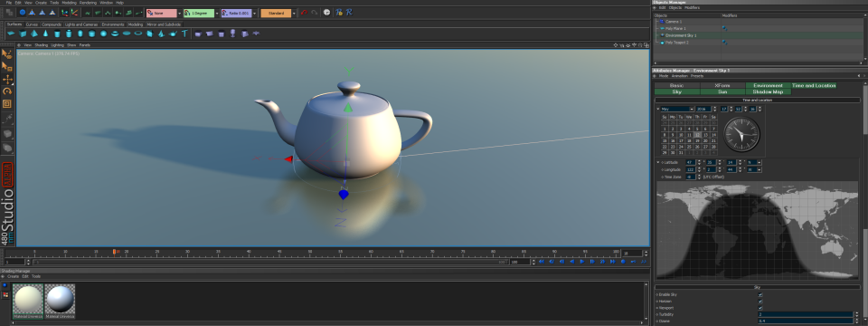Viewport: 868px width, 326px height.
Task: Create a cone primitive from shelf
Action: coord(45,34)
